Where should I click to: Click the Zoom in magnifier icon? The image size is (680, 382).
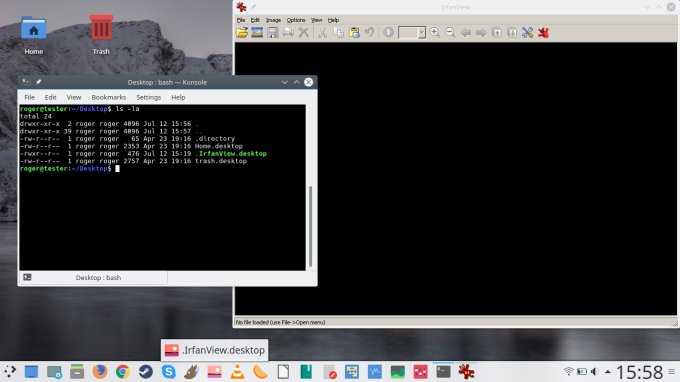(435, 33)
